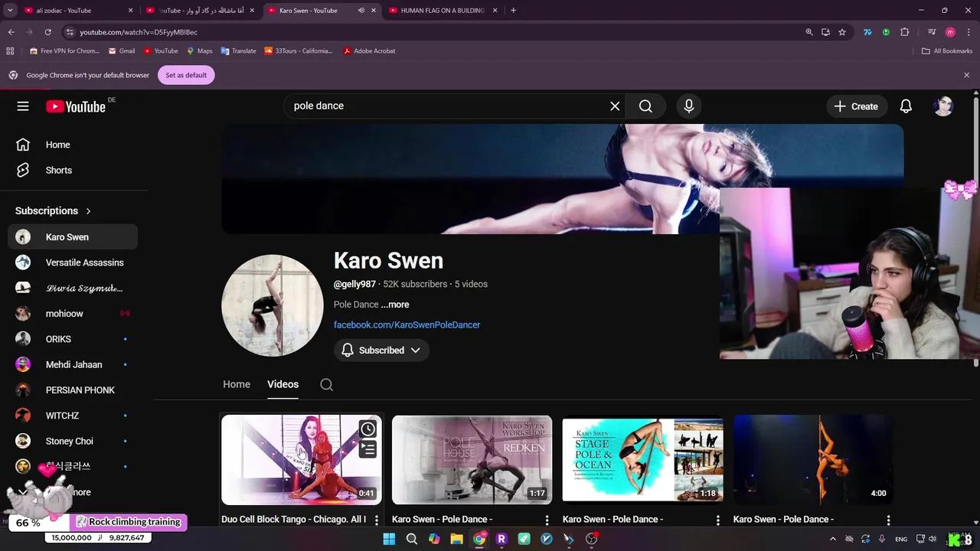
Task: Open options for Duo Cell Block Tango video
Action: click(376, 520)
